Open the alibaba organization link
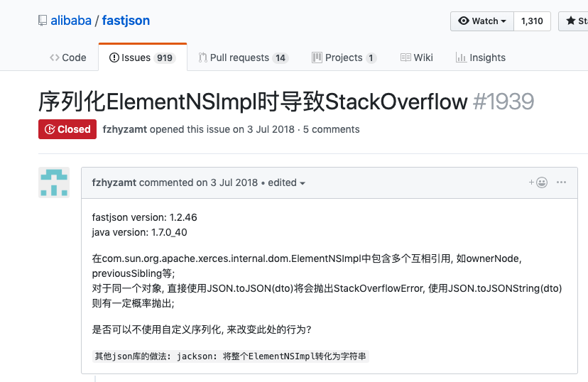This screenshot has height=382, width=588. 71,21
